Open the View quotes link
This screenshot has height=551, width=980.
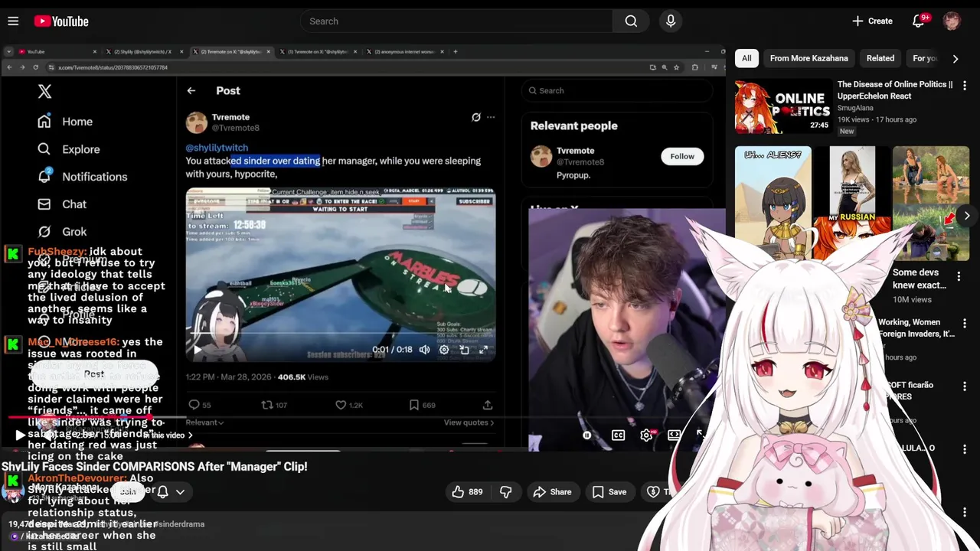[469, 422]
